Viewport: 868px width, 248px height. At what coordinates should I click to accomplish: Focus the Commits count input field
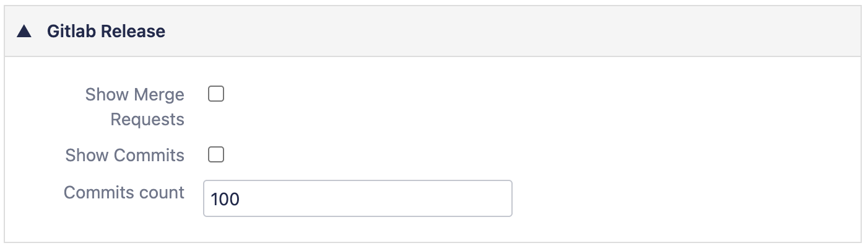pyautogui.click(x=357, y=199)
